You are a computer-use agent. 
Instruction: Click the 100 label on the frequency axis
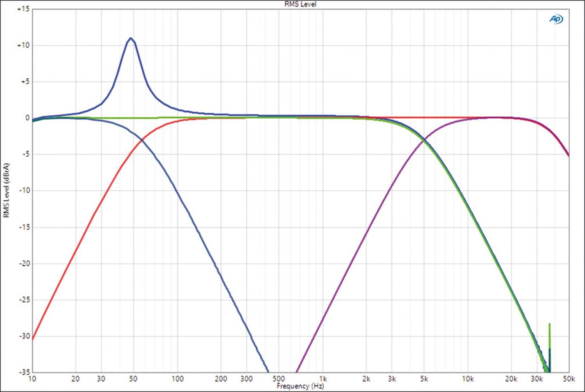pos(177,379)
